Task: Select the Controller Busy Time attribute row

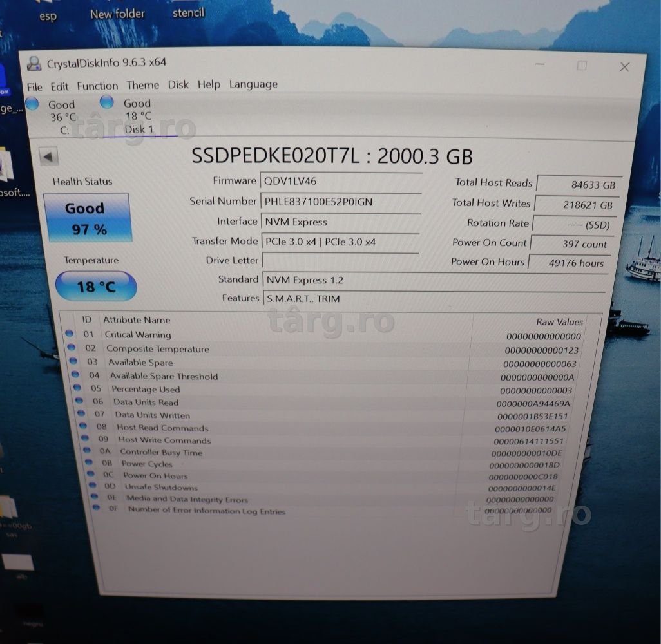Action: pyautogui.click(x=324, y=452)
